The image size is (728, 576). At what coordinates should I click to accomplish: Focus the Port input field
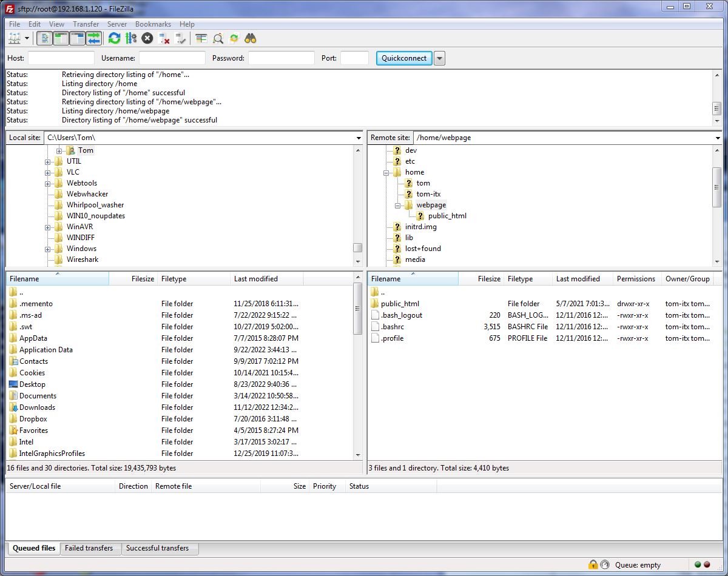tap(354, 58)
